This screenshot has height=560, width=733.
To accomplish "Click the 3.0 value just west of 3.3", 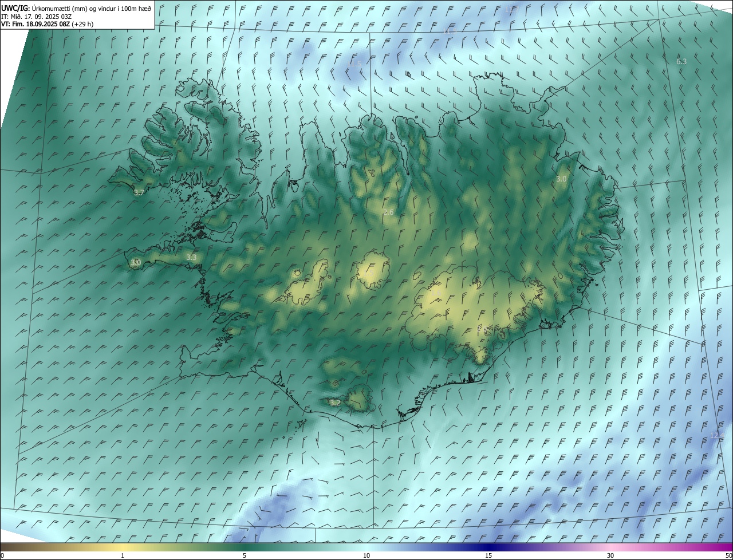I will click(136, 263).
